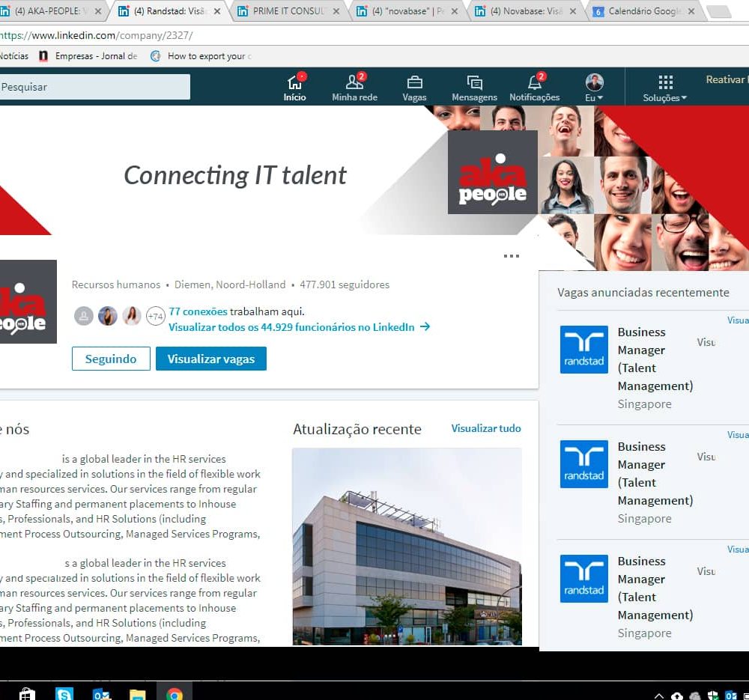Click the Recursos humanos industry text

pos(116,284)
